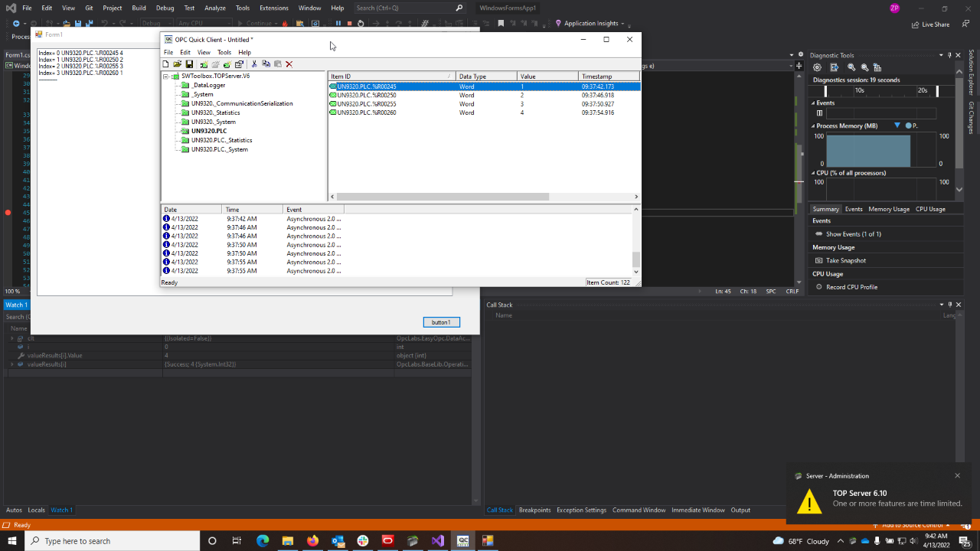The image size is (980, 551).
Task: Click red Delete X icon in OPC Quick Client
Action: 289,64
